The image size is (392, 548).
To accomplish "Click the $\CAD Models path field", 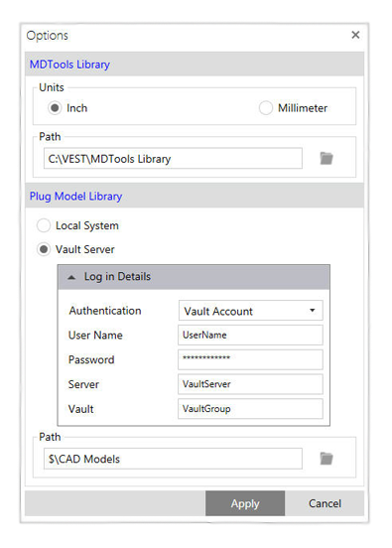I will coord(173,459).
